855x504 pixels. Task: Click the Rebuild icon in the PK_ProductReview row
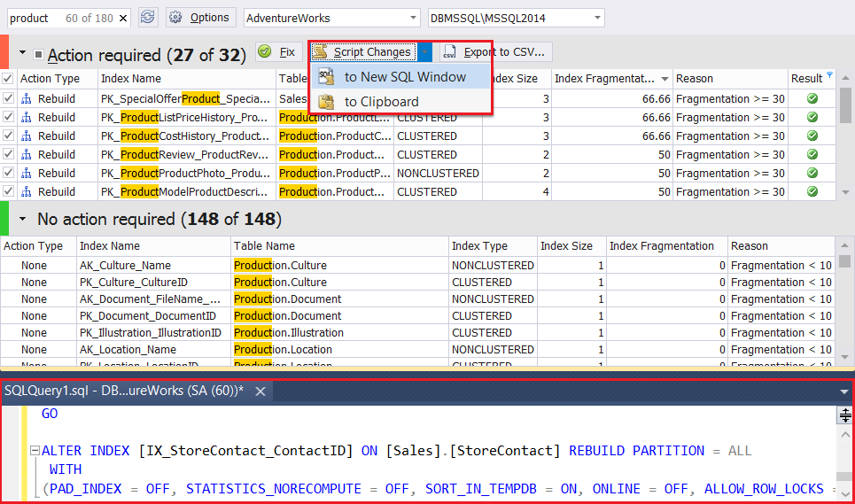click(27, 154)
